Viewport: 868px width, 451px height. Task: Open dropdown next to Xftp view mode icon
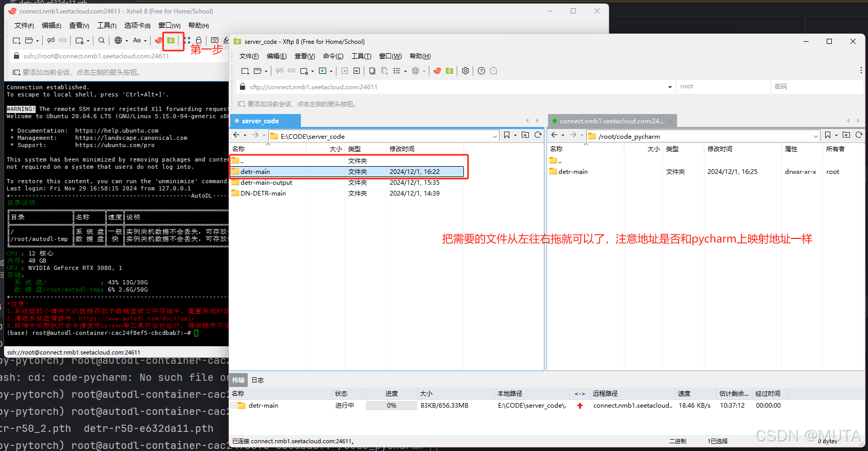(405, 71)
